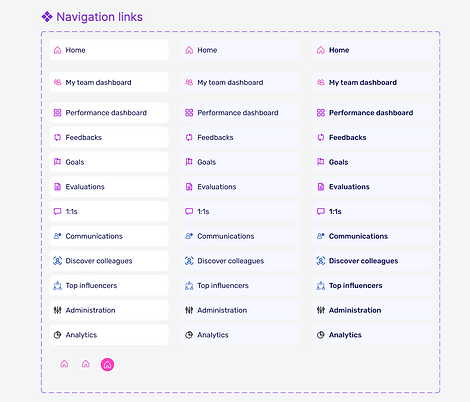
Task: Open Discover colleagues link in left column
Action: click(x=109, y=261)
